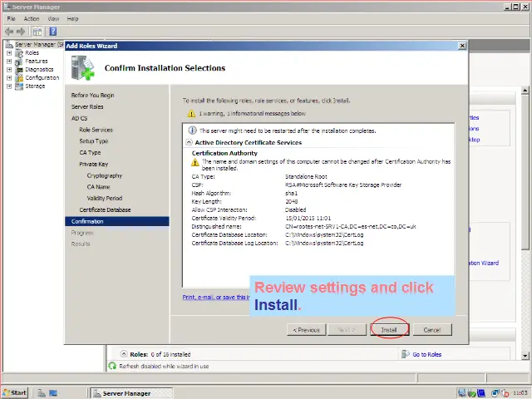This screenshot has height=399, width=532.
Task: Open the Action menu
Action: (x=32, y=18)
